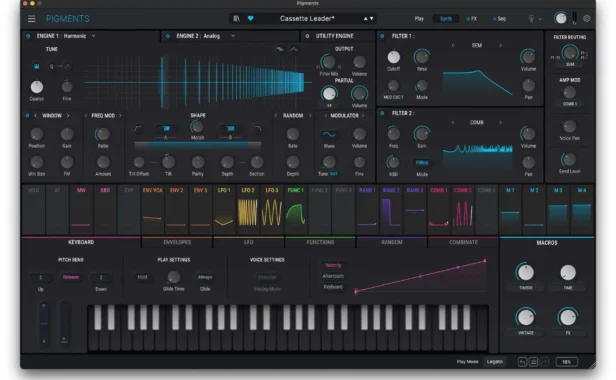Toggle the Hold play setting

(142, 277)
